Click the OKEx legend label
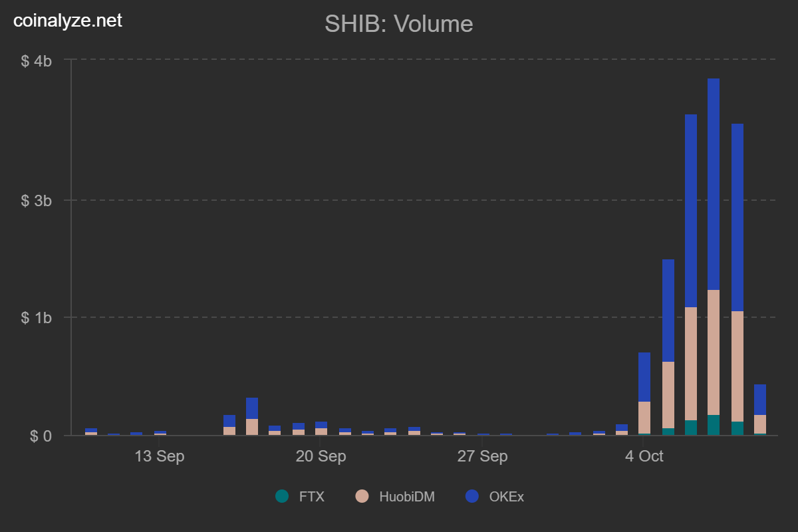This screenshot has height=532, width=798. pos(507,496)
